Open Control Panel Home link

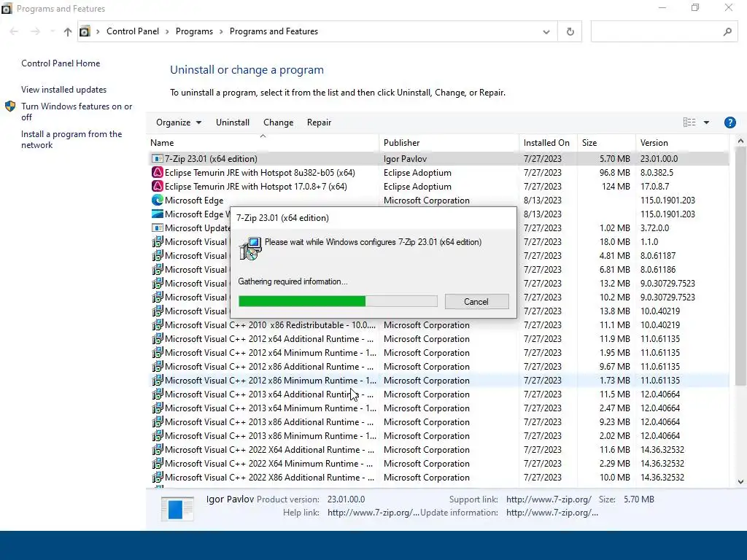61,63
